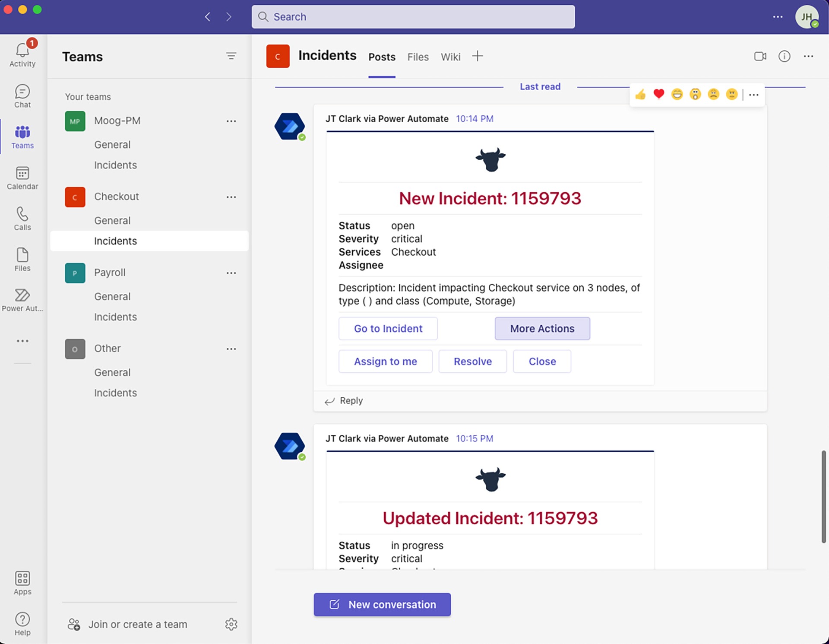This screenshot has width=829, height=644.
Task: Open more options for Moog-PM team
Action: (231, 121)
